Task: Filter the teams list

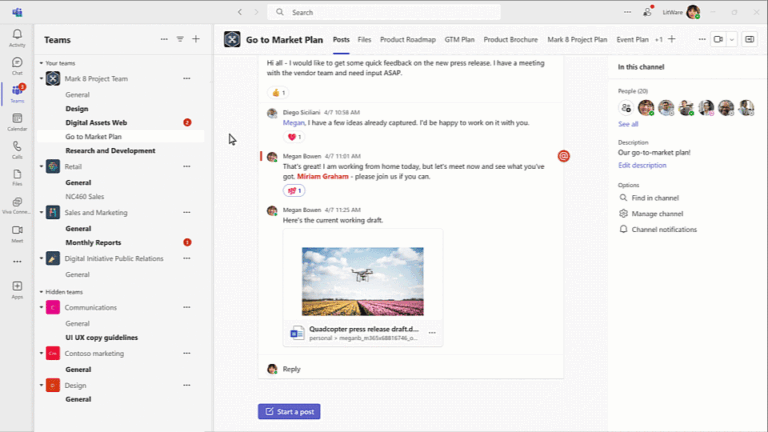Action: tap(180, 39)
